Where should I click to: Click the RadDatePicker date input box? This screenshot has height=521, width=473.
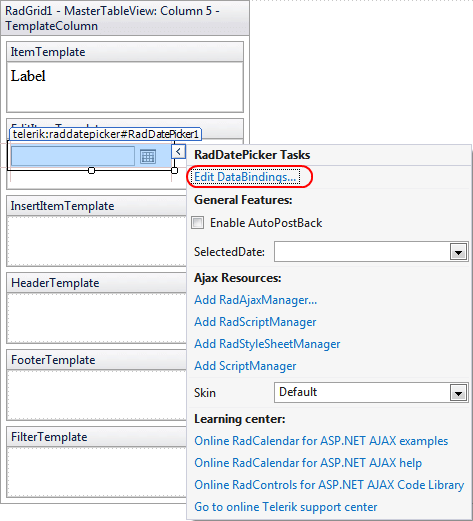pyautogui.click(x=73, y=156)
